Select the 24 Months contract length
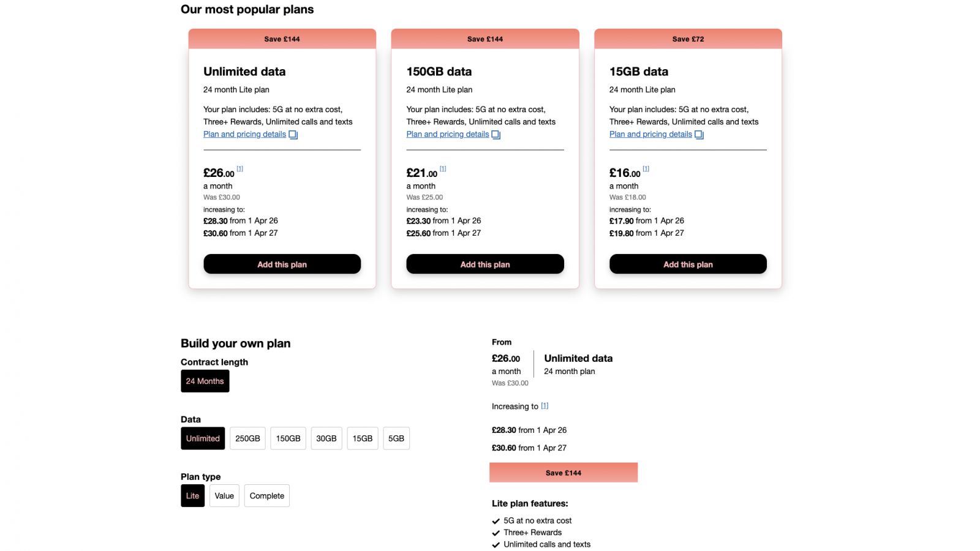Viewport: 980px width, 551px height. [x=205, y=381]
